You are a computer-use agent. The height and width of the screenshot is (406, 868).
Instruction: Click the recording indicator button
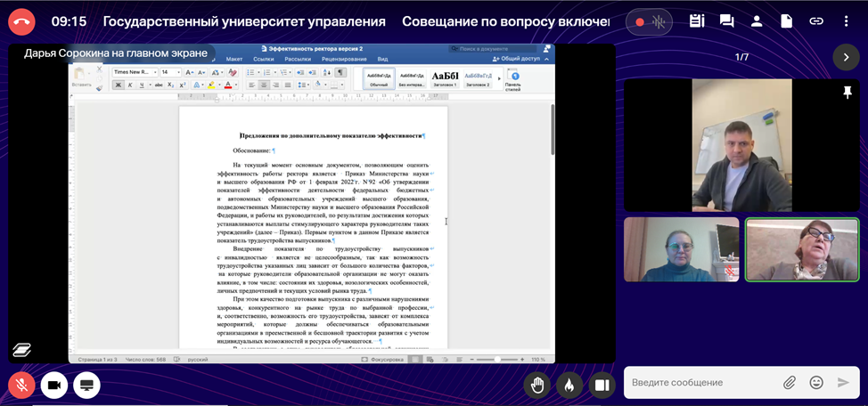pyautogui.click(x=638, y=21)
